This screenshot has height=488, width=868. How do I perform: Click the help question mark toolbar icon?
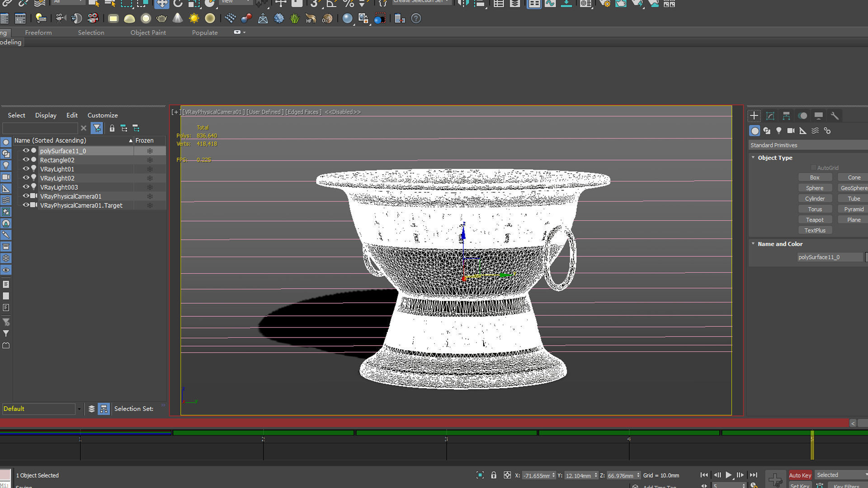[x=416, y=19]
